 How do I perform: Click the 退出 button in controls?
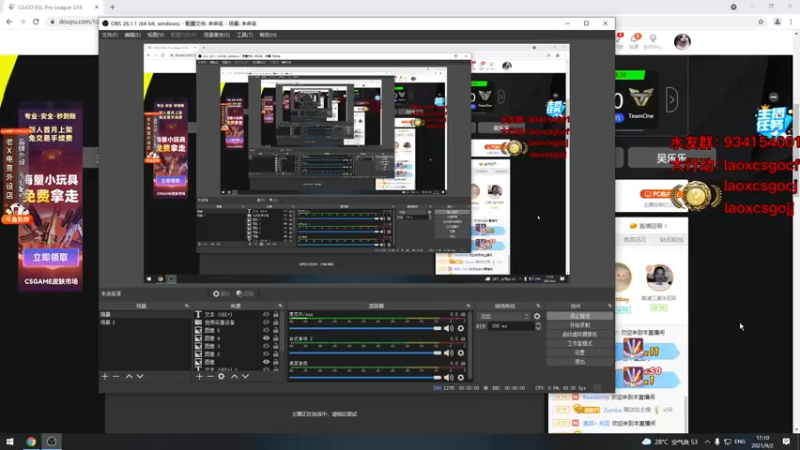point(580,362)
